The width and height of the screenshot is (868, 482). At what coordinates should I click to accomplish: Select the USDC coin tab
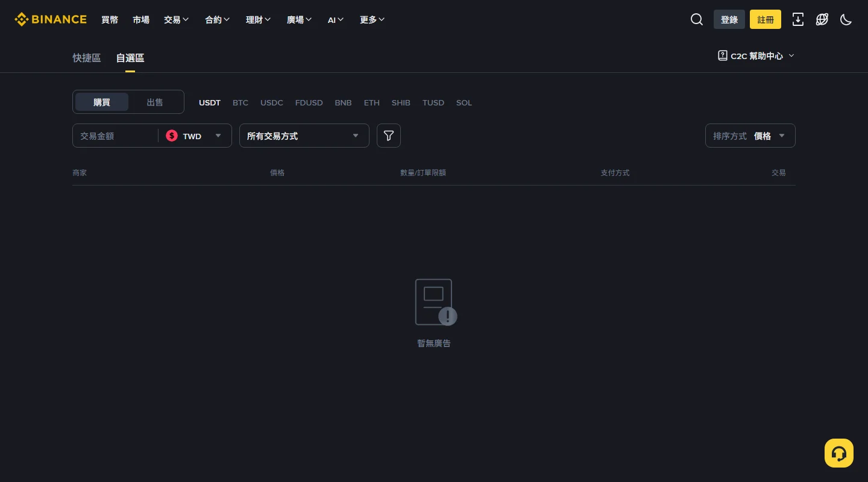272,102
